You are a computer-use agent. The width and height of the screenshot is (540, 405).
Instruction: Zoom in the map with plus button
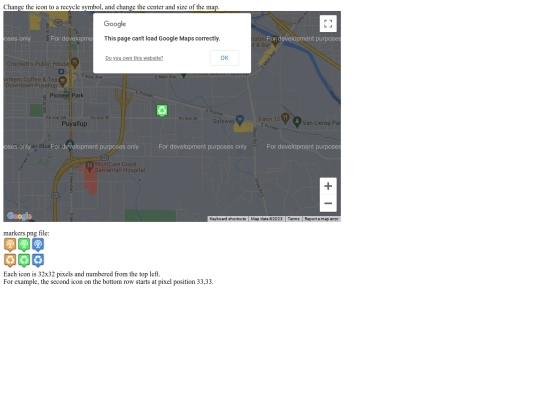point(328,186)
